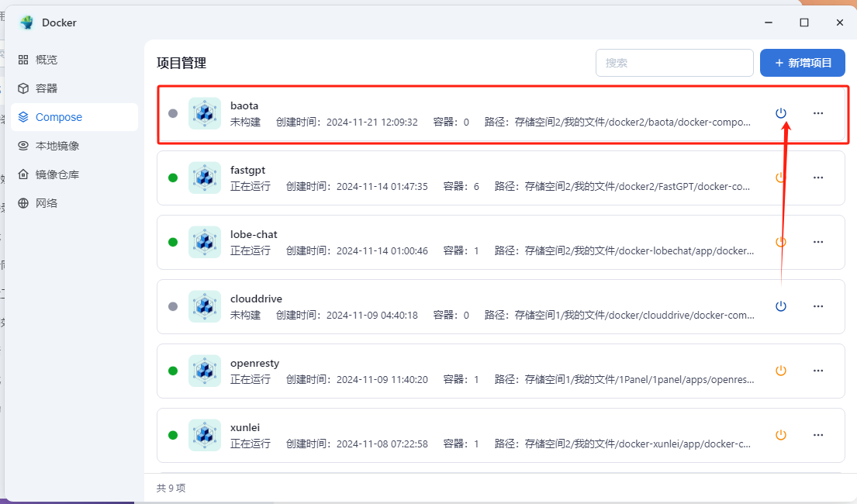Click the openresty project name
Viewport: 857px width, 504px height.
pyautogui.click(x=254, y=364)
